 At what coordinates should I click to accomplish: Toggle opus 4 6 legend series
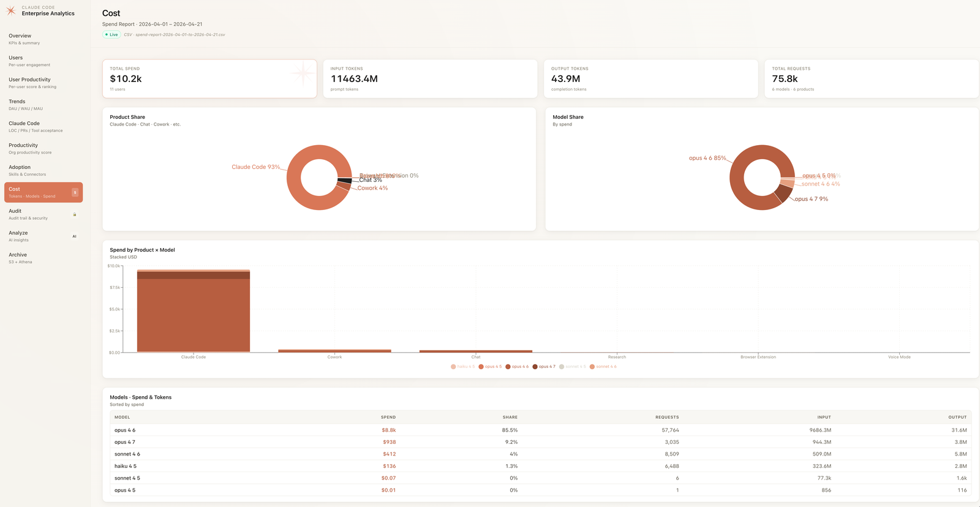(x=517, y=367)
